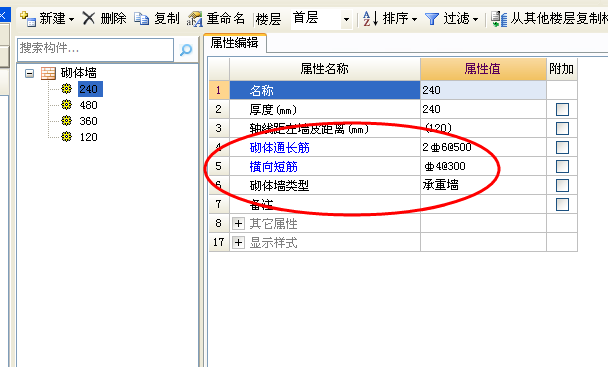This screenshot has height=367, width=608.
Task: Click the 从其他楼层复制构件 button label
Action: pos(559,18)
